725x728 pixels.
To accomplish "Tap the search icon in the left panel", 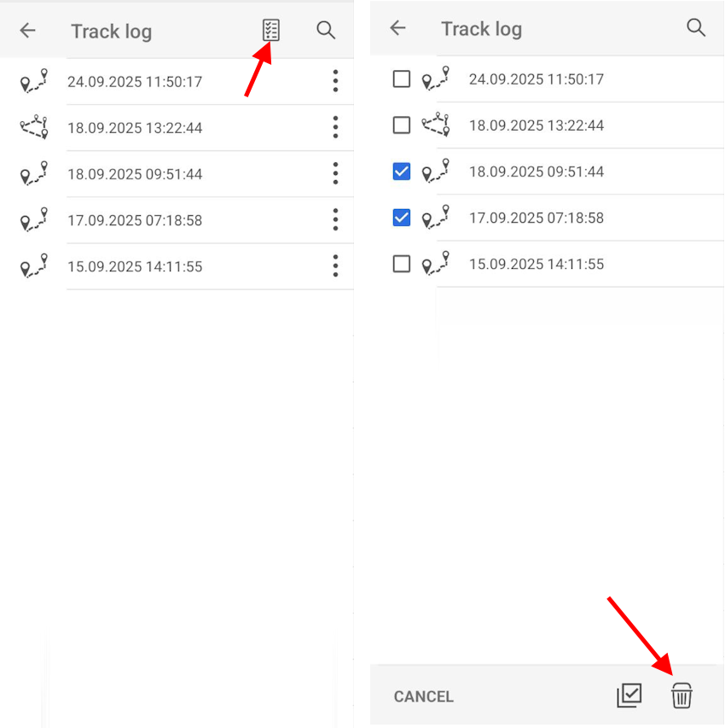I will tap(325, 31).
